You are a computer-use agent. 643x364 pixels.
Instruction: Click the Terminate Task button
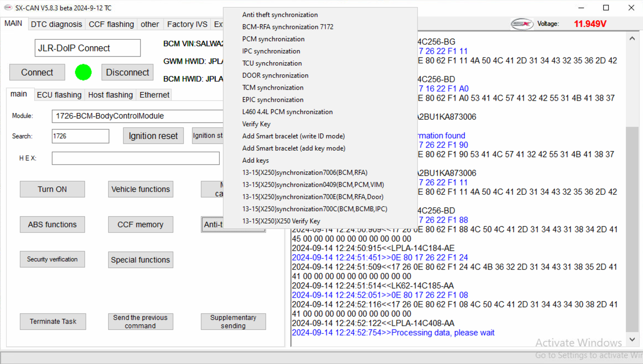[x=53, y=321]
